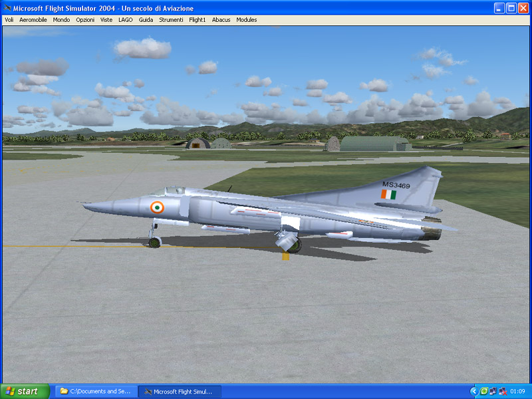Open the Guida help menu

click(x=146, y=20)
